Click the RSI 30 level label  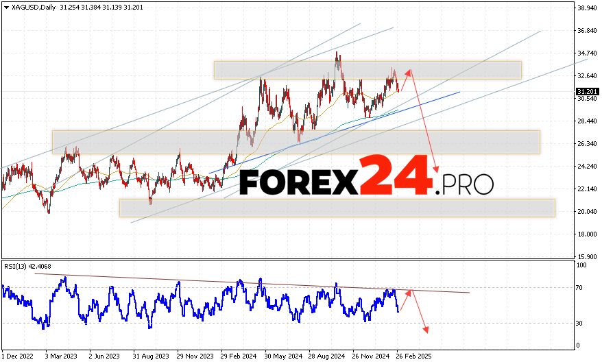579,323
